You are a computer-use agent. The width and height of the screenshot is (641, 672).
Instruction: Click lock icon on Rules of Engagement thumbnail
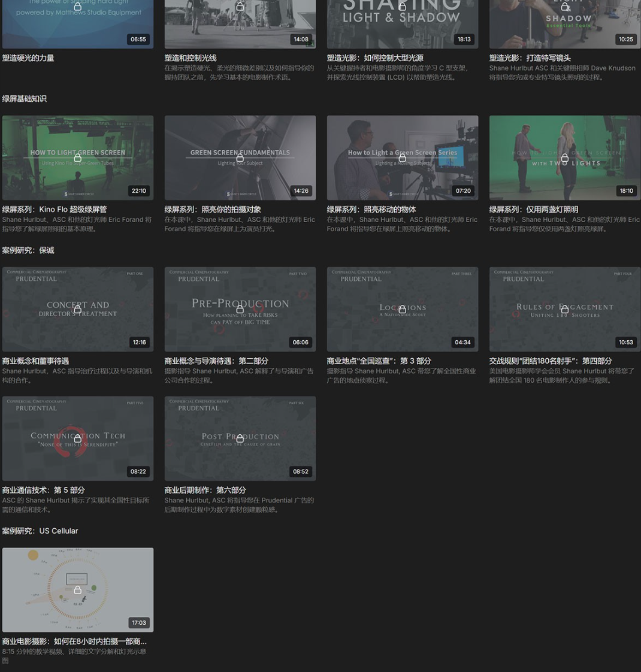(565, 309)
